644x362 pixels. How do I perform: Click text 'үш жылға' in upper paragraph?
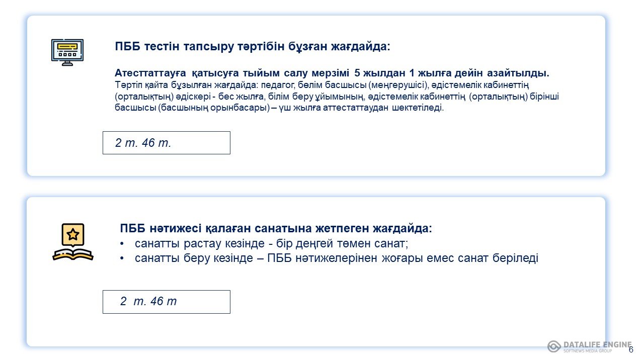(302, 108)
